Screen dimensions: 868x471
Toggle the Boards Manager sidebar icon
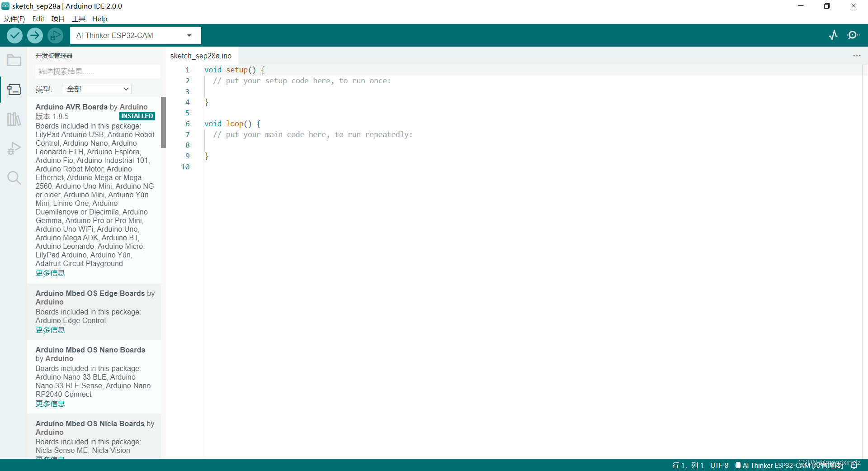click(14, 90)
